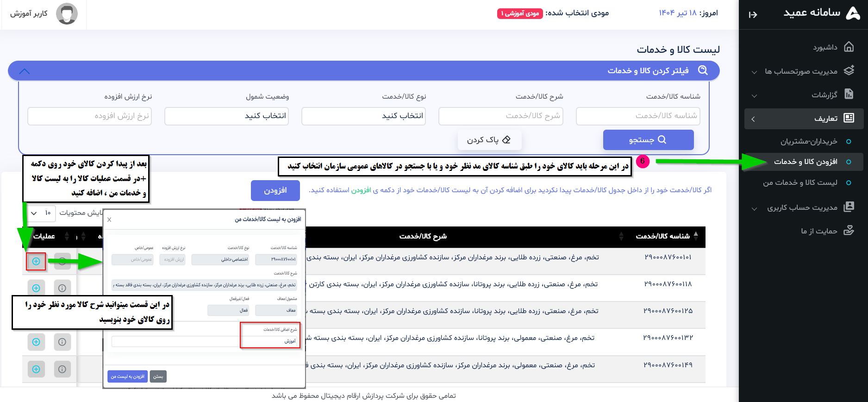Open the rows-per-page dropdown showing ۱۰
Viewport: 868px width, 402px height.
pos(40,213)
